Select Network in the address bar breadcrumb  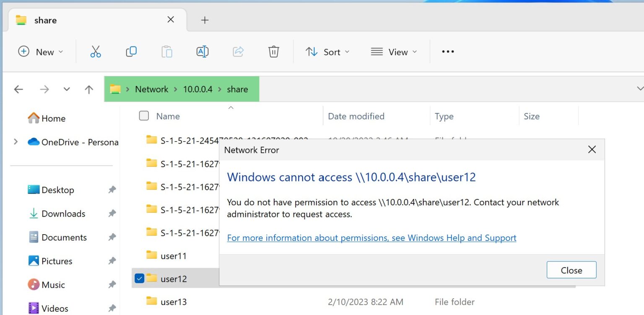151,89
